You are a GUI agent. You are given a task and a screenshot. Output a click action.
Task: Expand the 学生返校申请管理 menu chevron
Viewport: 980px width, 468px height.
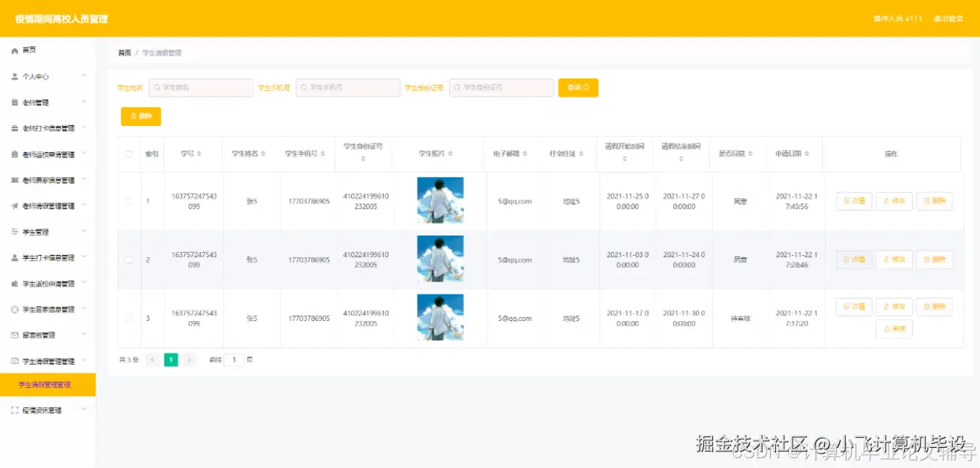pos(84,283)
